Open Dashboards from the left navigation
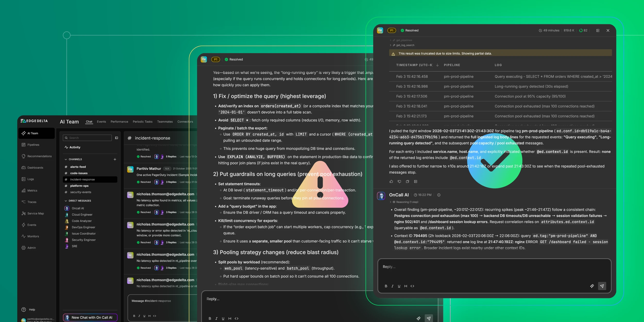Viewport: 644px width, 322px height. click(35, 167)
